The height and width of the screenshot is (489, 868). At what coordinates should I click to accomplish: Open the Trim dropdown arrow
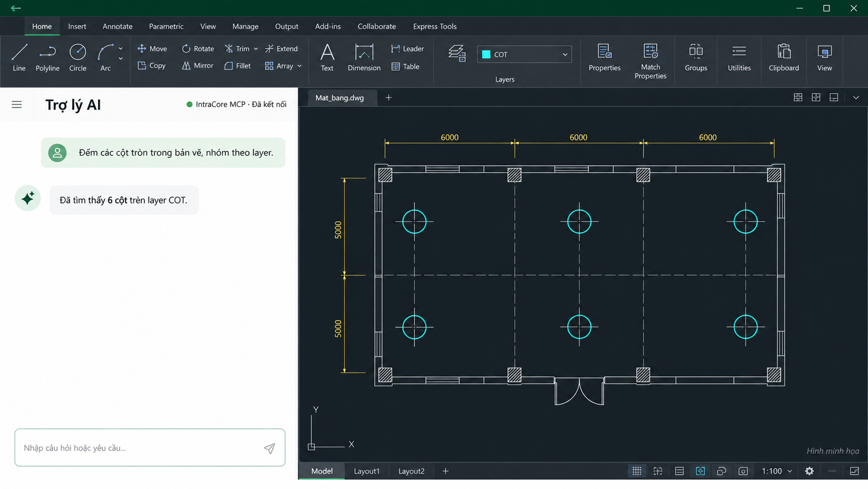[255, 49]
